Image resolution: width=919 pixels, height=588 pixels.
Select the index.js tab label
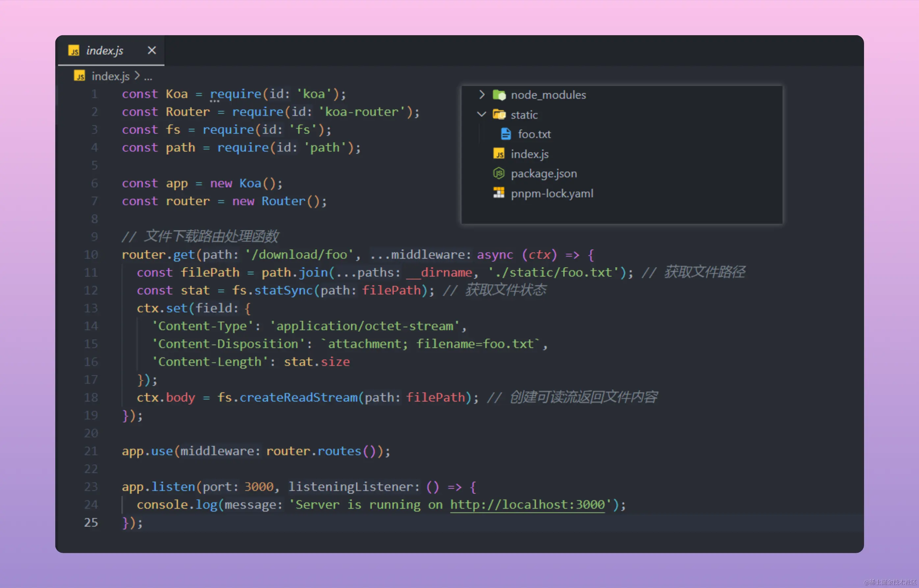(105, 50)
